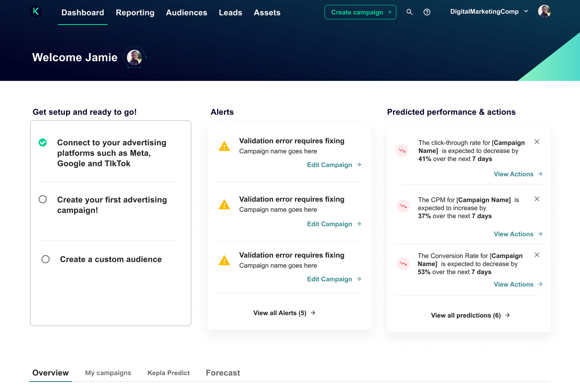Click Edit Campaign in the second alert
This screenshot has height=392, width=580.
(x=334, y=224)
